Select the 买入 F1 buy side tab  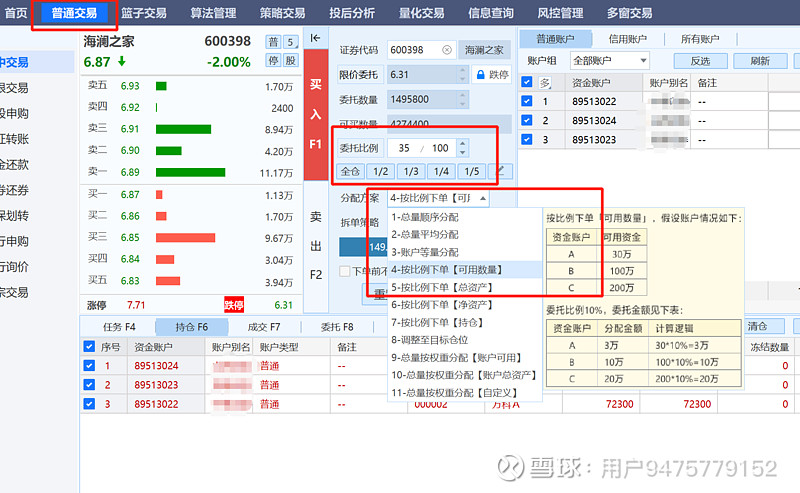pyautogui.click(x=316, y=114)
